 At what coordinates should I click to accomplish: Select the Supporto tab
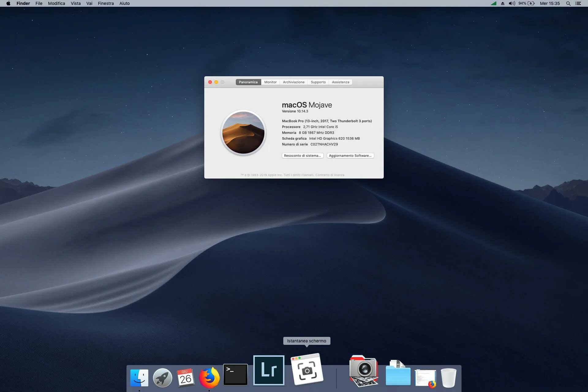pyautogui.click(x=318, y=82)
